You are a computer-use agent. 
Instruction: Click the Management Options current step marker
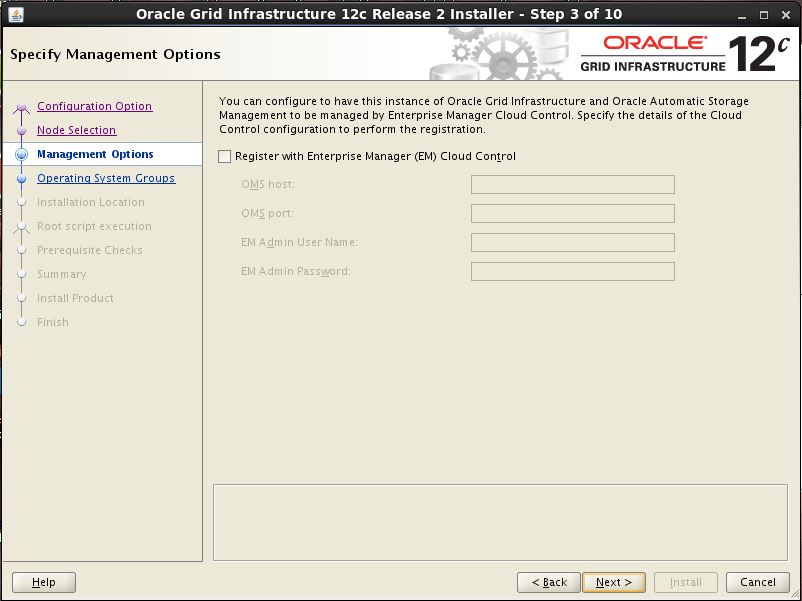[x=21, y=154]
